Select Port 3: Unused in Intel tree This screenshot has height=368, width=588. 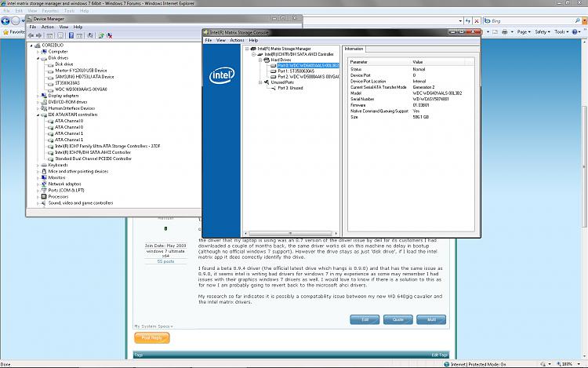(290, 88)
